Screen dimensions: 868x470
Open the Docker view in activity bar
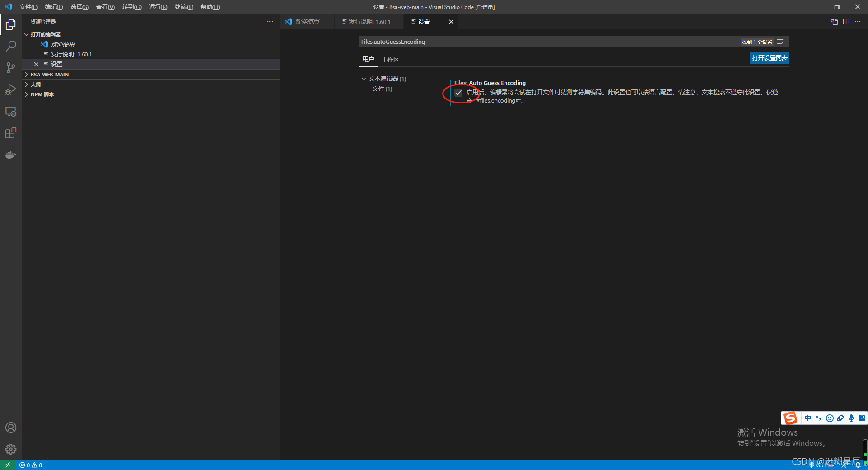click(x=11, y=155)
